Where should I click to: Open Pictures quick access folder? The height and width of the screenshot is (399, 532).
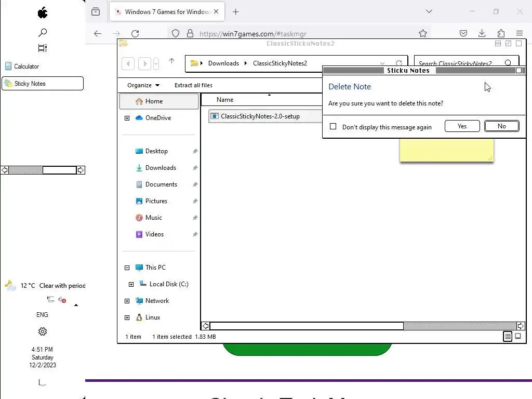pos(156,201)
